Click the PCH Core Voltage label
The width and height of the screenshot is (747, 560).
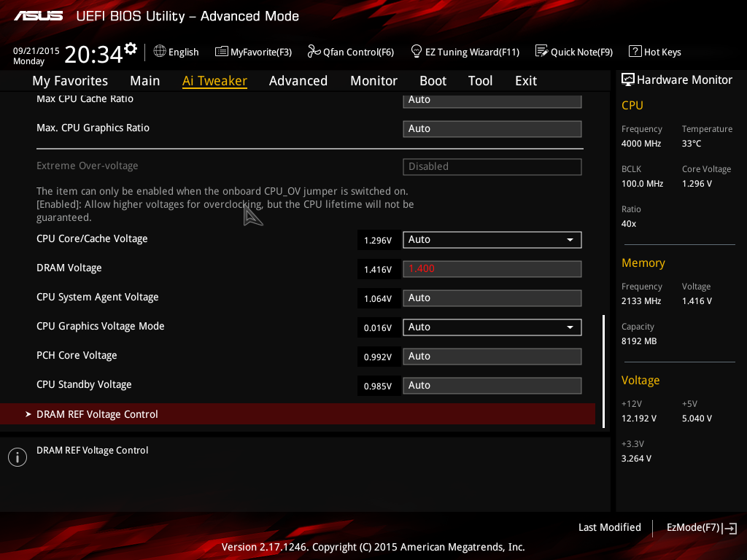click(77, 356)
